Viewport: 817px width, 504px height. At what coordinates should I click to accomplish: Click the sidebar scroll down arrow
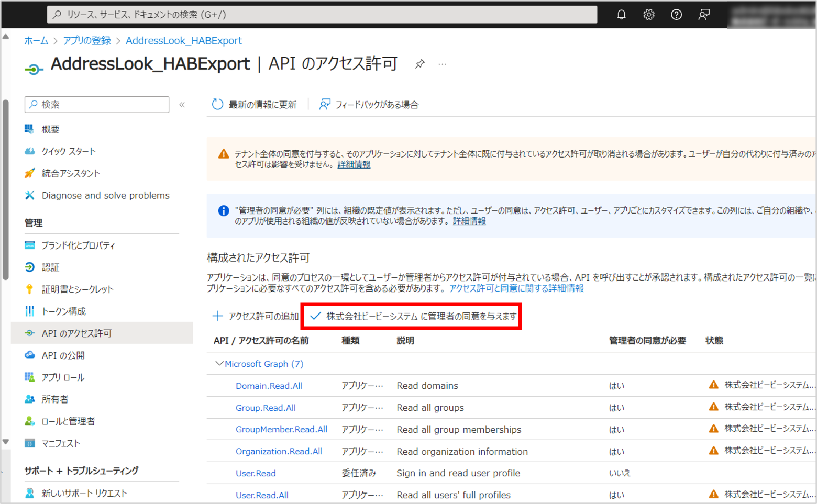[6, 442]
